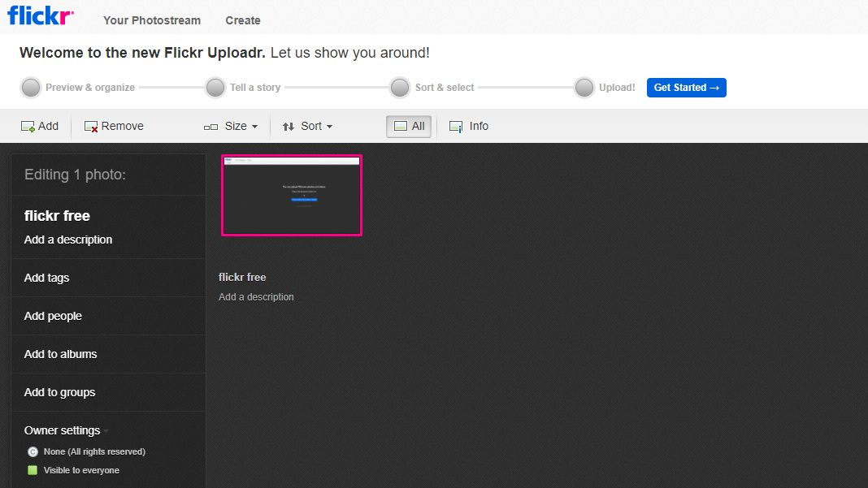
Task: Click the copyright license icon
Action: (33, 452)
